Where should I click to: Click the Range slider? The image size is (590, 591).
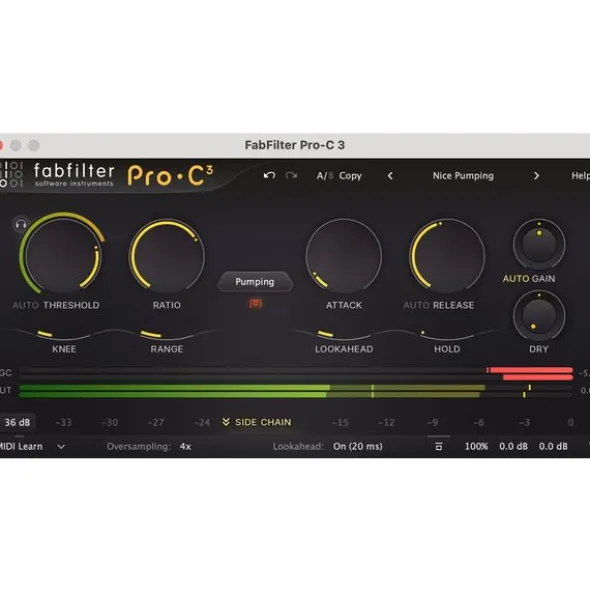[167, 334]
